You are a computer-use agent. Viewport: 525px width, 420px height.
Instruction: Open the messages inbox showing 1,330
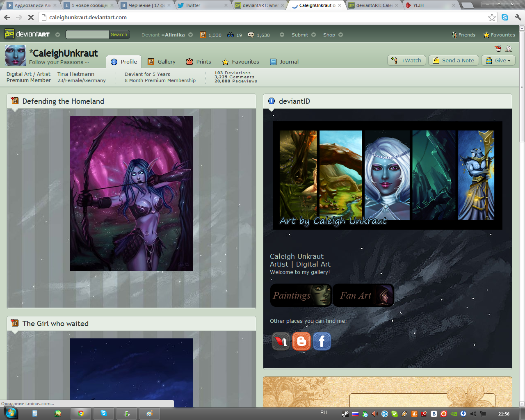[210, 35]
